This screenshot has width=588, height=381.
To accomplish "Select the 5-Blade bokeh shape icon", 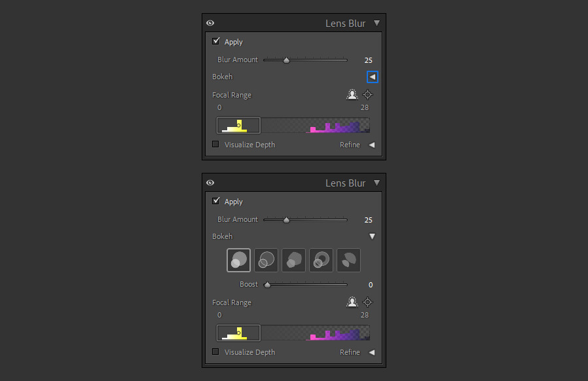I will tap(293, 260).
